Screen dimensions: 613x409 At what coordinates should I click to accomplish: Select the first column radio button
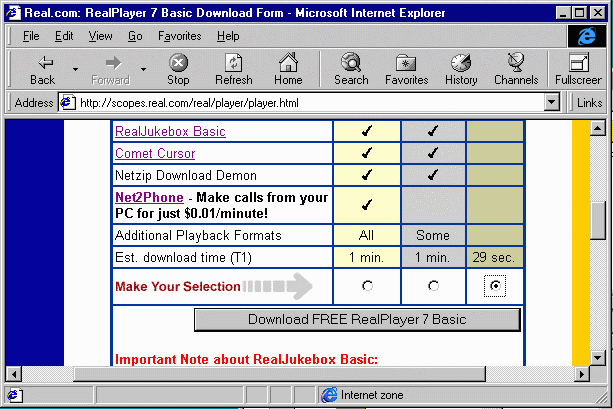pyautogui.click(x=367, y=286)
